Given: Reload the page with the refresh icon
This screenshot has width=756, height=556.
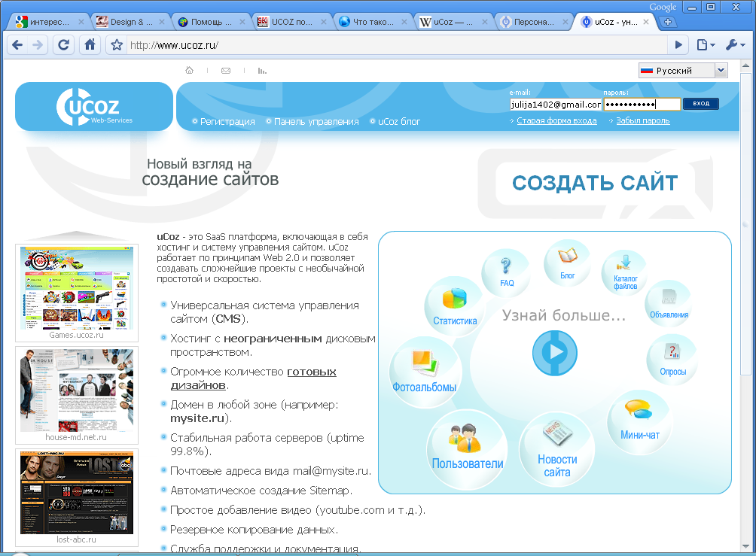Looking at the screenshot, I should (x=64, y=45).
